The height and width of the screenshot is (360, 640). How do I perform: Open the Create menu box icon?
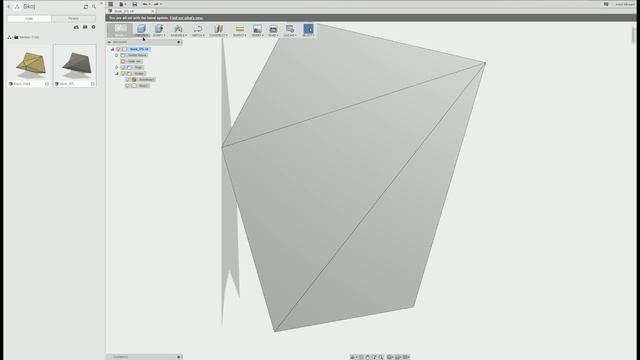(x=141, y=29)
